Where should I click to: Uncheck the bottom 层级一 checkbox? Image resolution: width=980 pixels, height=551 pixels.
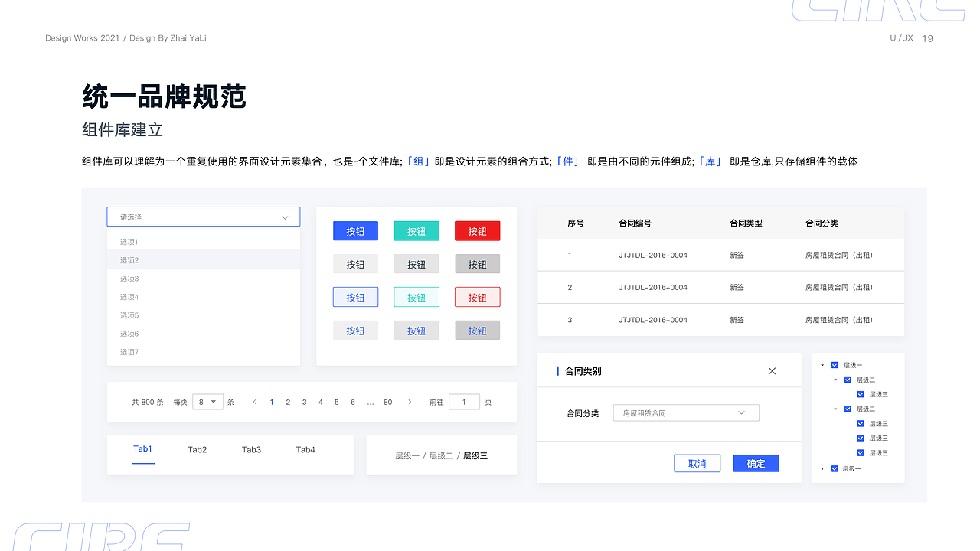(835, 468)
